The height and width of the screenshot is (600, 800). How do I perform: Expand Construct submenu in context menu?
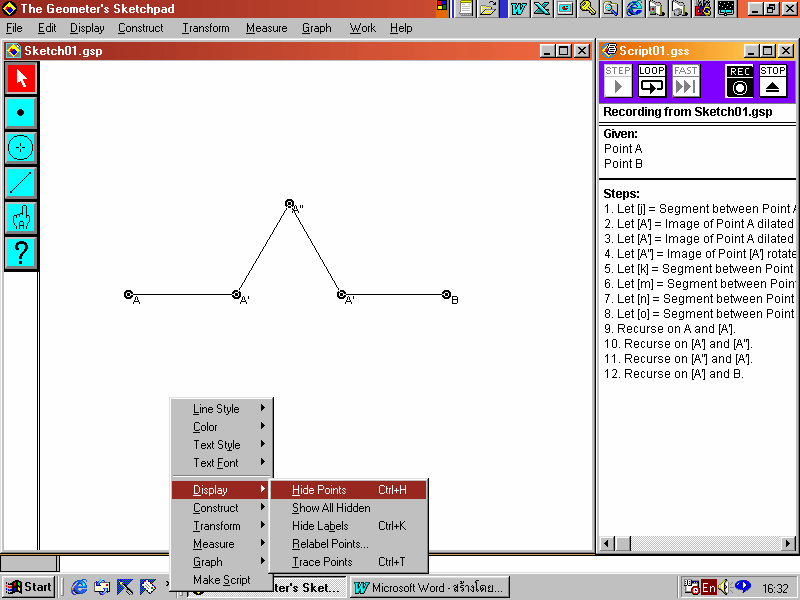click(222, 508)
